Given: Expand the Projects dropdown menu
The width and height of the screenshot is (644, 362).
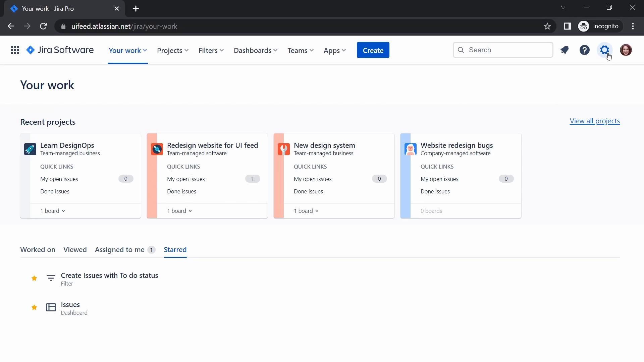Looking at the screenshot, I should click(x=173, y=50).
